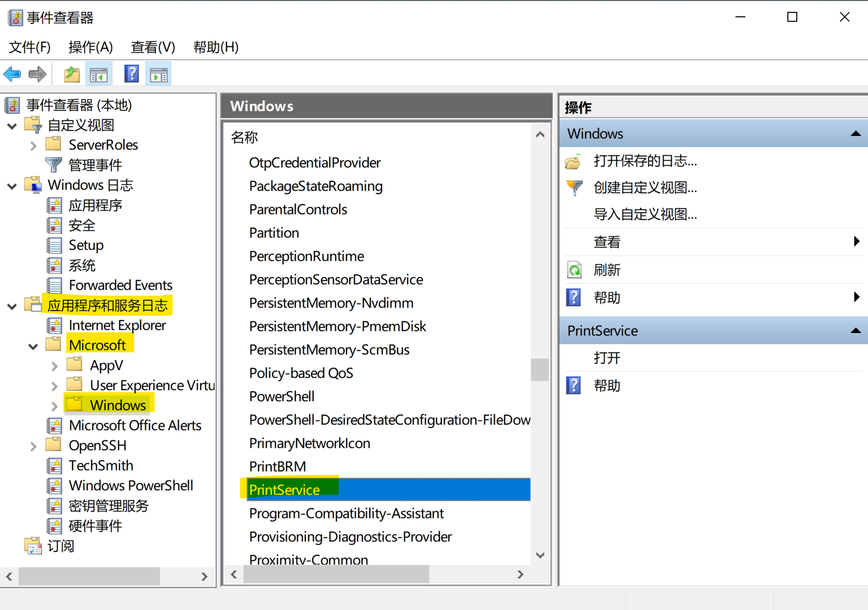Open the 查看(V) menu
Viewport: 868px width, 610px height.
[x=153, y=47]
